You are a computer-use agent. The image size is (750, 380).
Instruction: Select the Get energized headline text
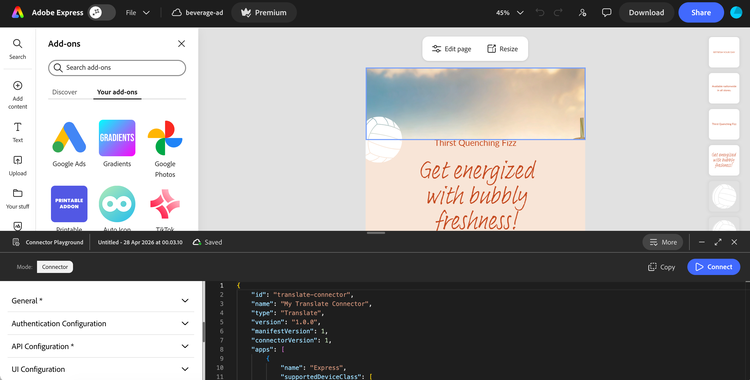pyautogui.click(x=477, y=196)
